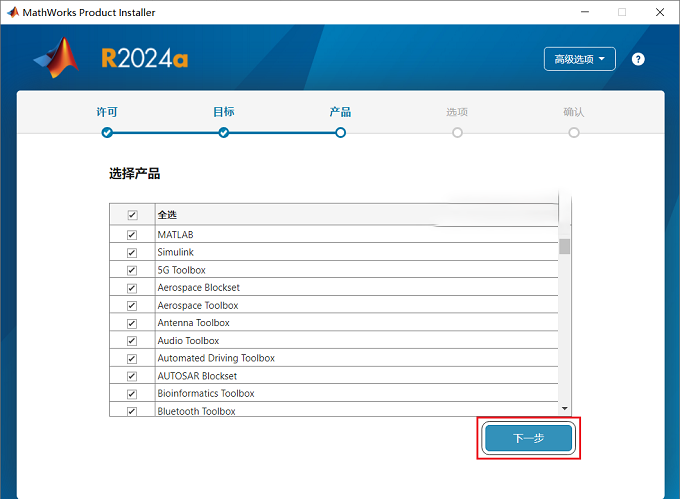Select the 'Automated Driving Toolbox' row text
This screenshot has height=499, width=680.
216,358
